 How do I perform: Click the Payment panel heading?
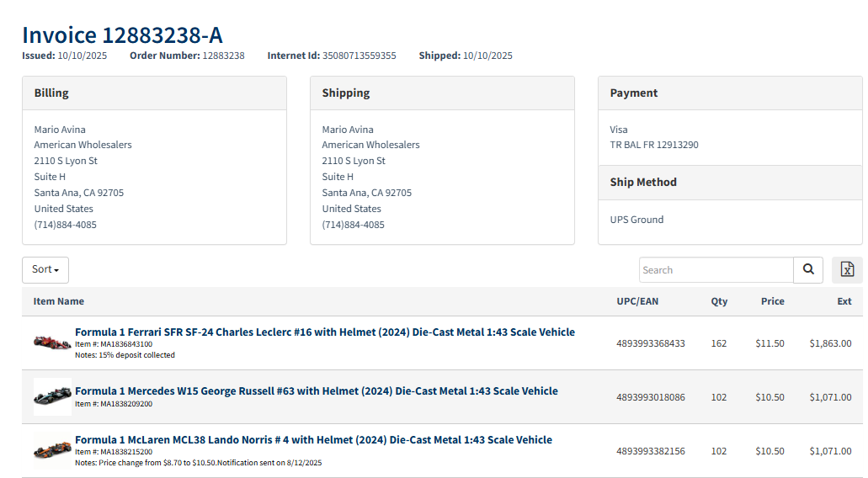click(x=634, y=93)
